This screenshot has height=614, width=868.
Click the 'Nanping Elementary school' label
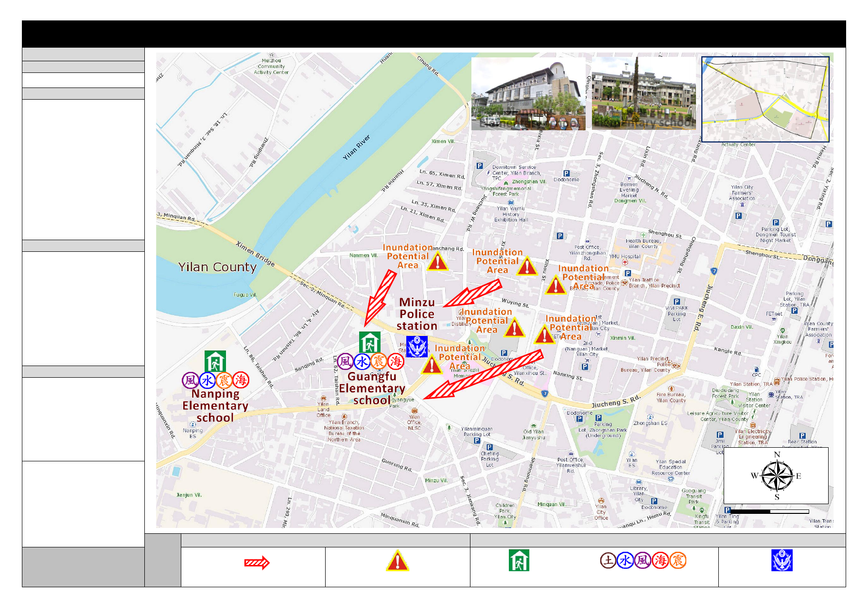point(215,405)
